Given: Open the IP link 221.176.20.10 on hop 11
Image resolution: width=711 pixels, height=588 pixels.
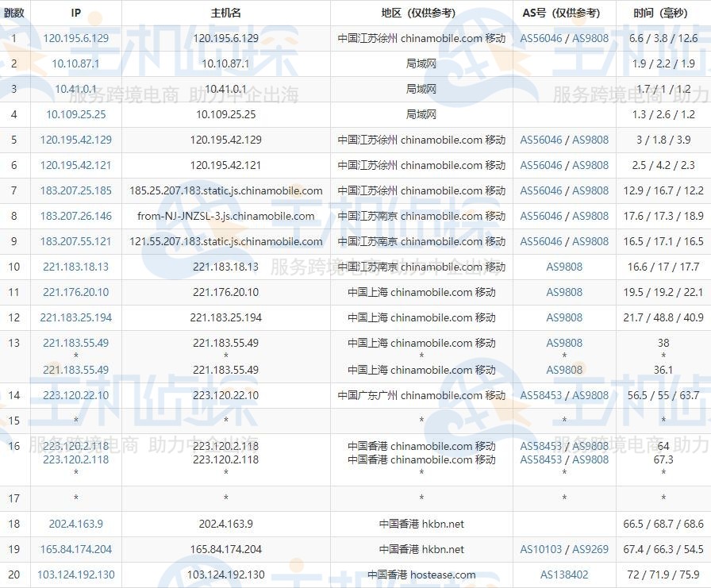Looking at the screenshot, I should click(75, 293).
